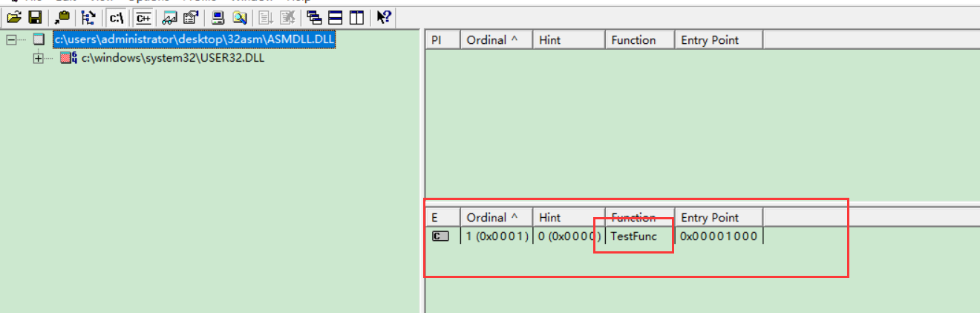Click the ASMDLL.DLL module icon in tree
Image resolution: width=980 pixels, height=313 pixels.
click(x=39, y=39)
